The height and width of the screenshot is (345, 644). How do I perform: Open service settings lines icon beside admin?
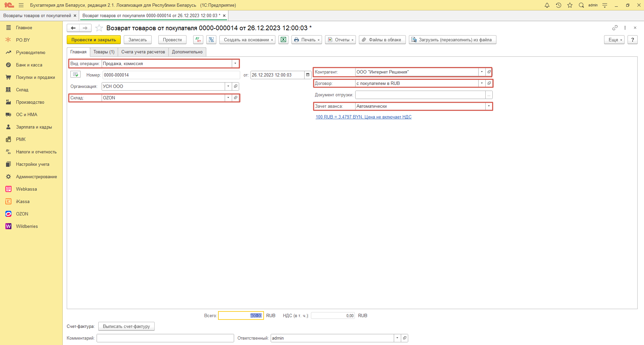pos(605,5)
